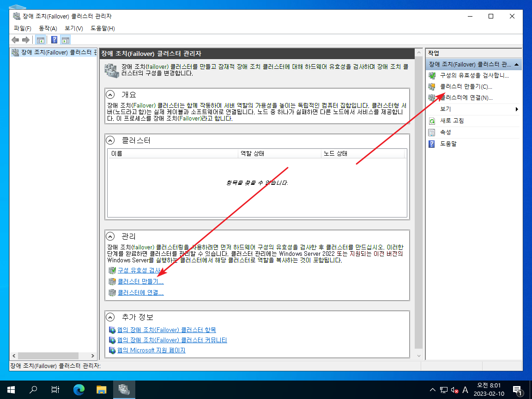Open 웹의 Microsoft 지원 페이지 link
532x399 pixels.
point(151,350)
